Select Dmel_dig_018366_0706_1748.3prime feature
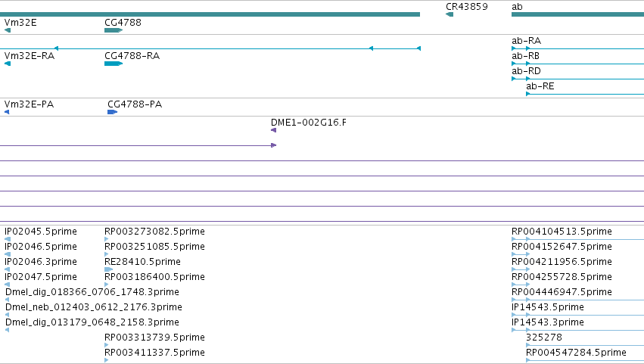644x364 pixels. tap(92, 292)
